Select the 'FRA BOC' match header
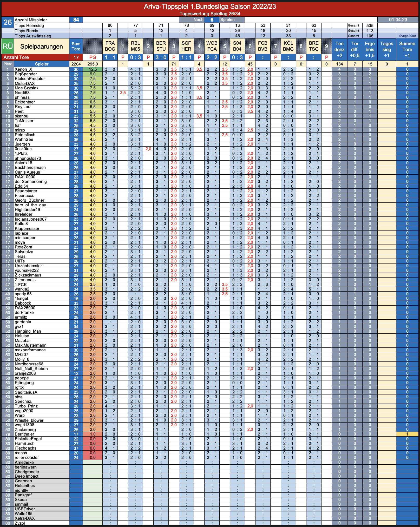420x527 pixels. [x=110, y=46]
